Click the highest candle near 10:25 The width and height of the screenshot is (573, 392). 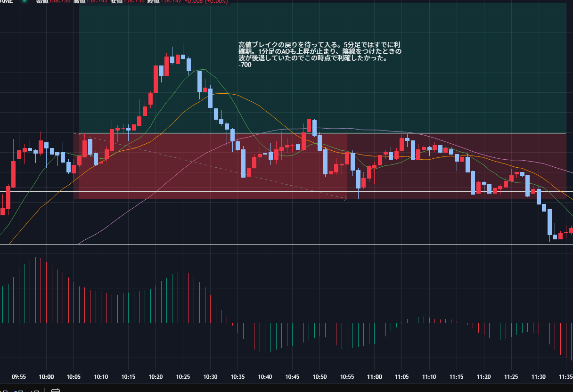tap(183, 56)
